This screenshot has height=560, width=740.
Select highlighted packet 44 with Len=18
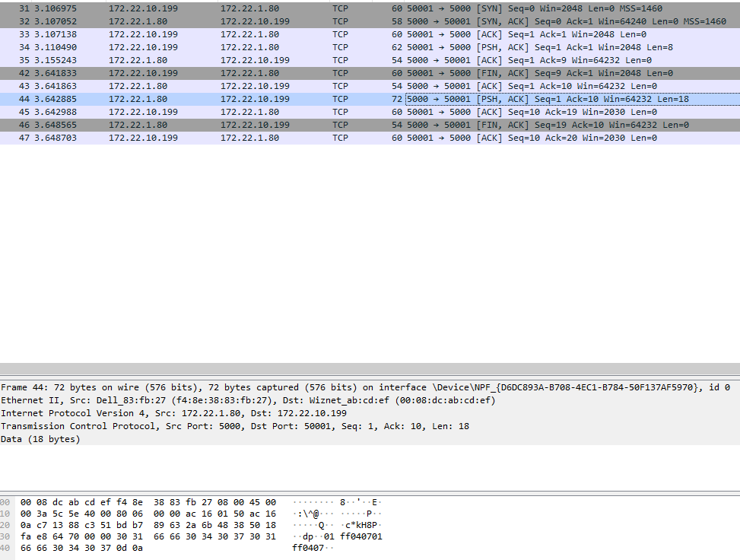370,99
